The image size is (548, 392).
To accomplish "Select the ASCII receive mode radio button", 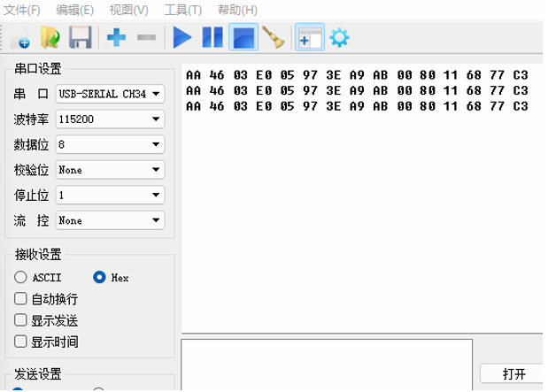I will pyautogui.click(x=21, y=278).
